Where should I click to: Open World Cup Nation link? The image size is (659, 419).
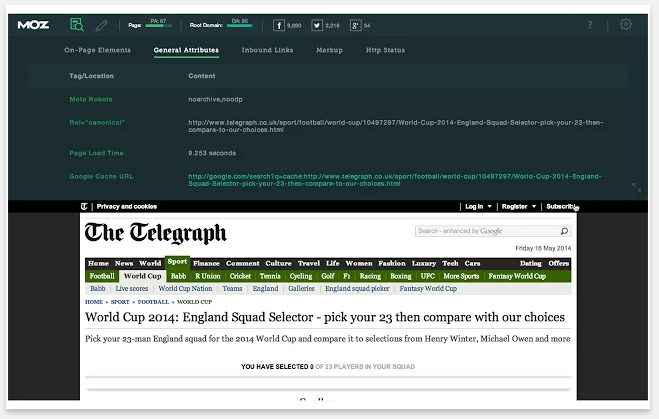[185, 289]
